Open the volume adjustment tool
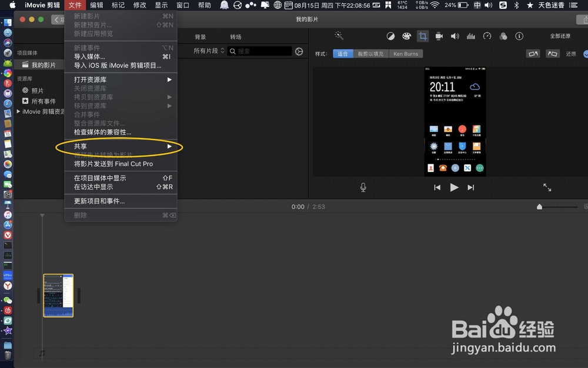Image resolution: width=588 pixels, height=368 pixels. click(x=455, y=36)
